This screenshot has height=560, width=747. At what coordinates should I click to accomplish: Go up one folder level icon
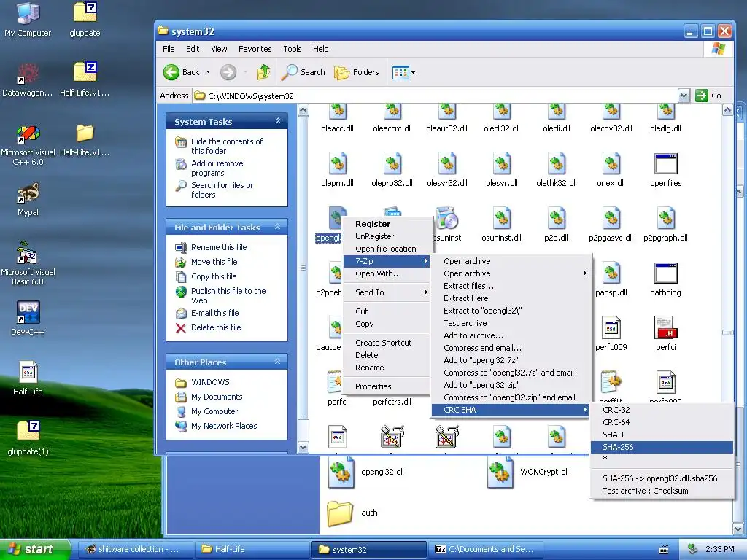263,72
